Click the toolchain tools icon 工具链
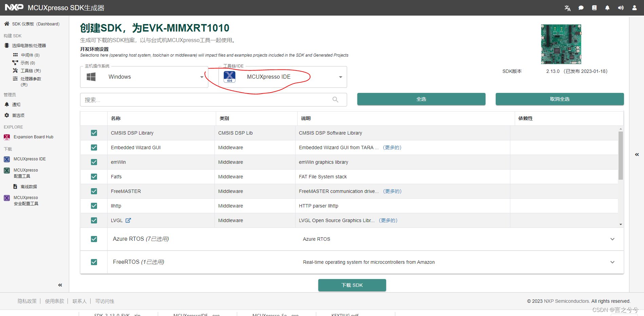Screen dimensions: 644x316 point(15,71)
